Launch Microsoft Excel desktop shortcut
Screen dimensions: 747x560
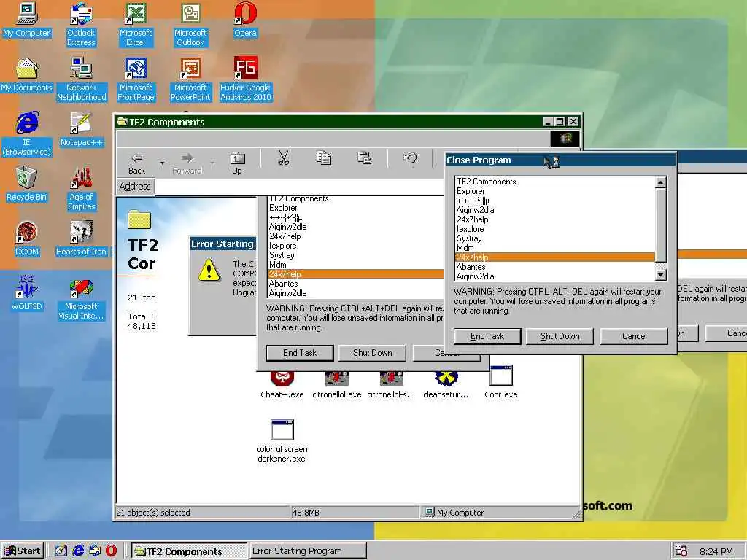coord(136,25)
